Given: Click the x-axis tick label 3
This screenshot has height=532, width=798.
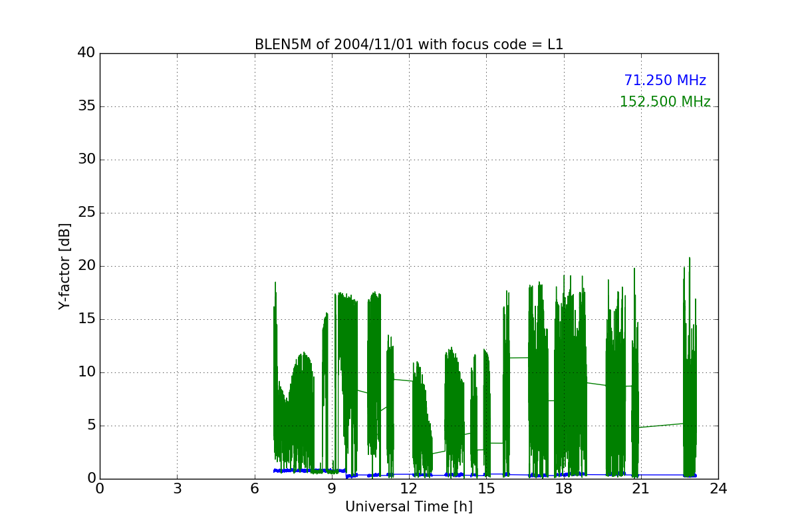Looking at the screenshot, I should [x=177, y=489].
